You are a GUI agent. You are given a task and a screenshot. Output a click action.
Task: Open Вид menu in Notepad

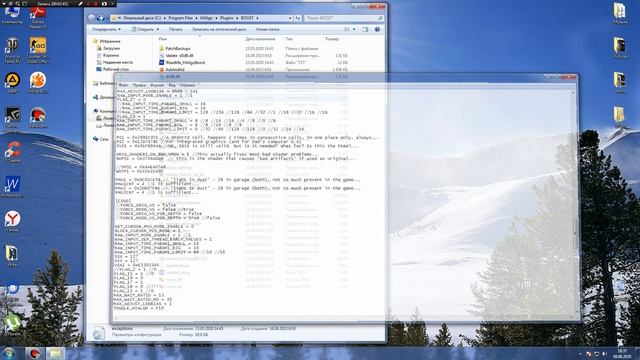tap(172, 85)
